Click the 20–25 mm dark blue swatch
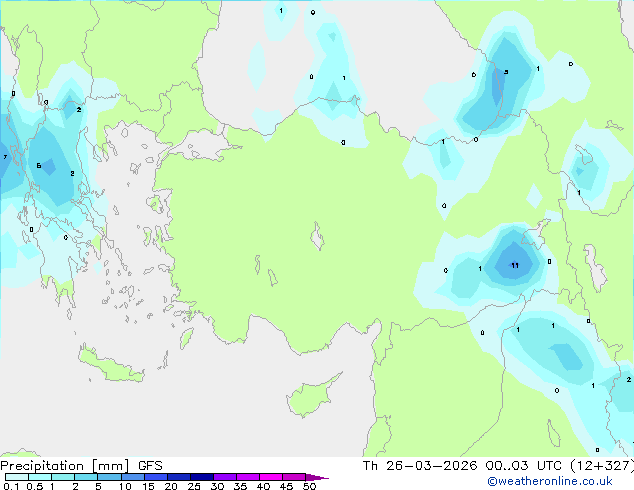This screenshot has width=634, height=490. pyautogui.click(x=179, y=477)
